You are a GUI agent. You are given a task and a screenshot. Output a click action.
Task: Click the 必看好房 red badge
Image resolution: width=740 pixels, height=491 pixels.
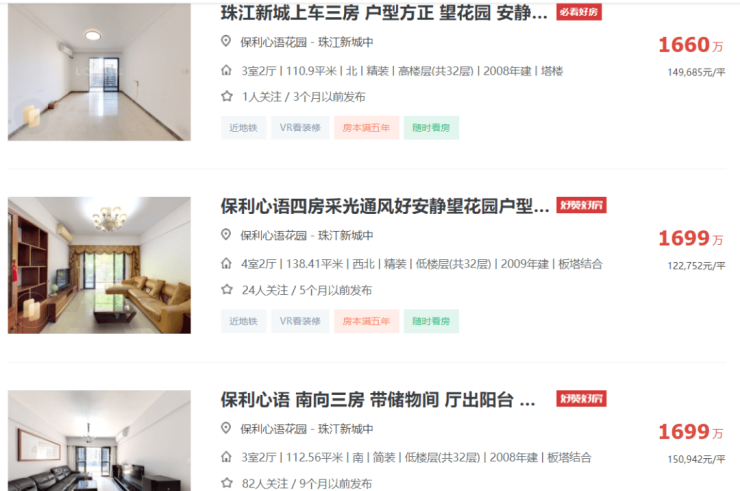click(579, 12)
